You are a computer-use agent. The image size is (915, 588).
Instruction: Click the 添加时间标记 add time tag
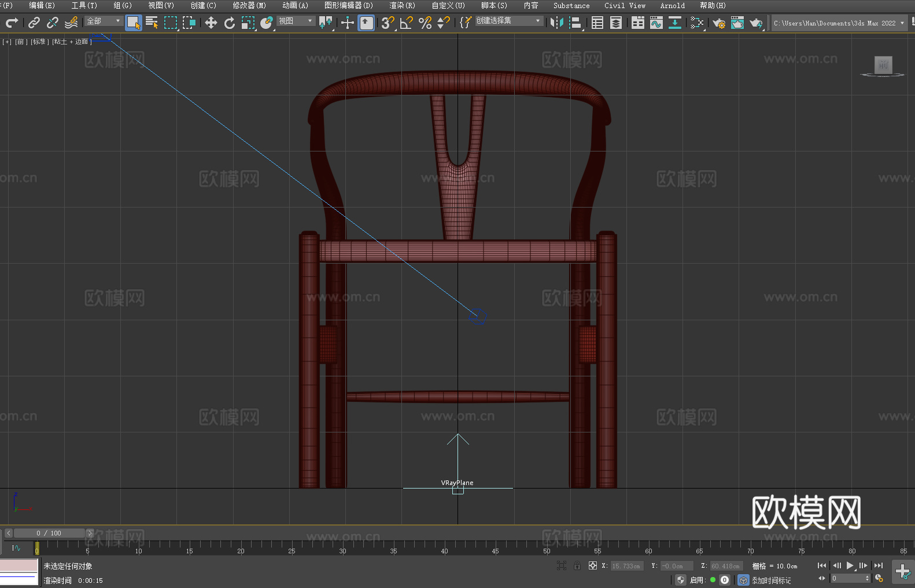click(771, 580)
